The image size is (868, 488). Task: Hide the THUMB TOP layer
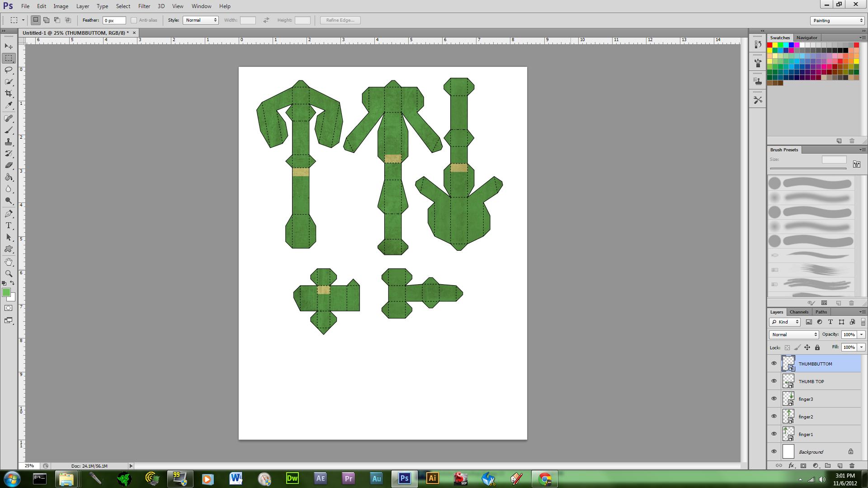774,381
